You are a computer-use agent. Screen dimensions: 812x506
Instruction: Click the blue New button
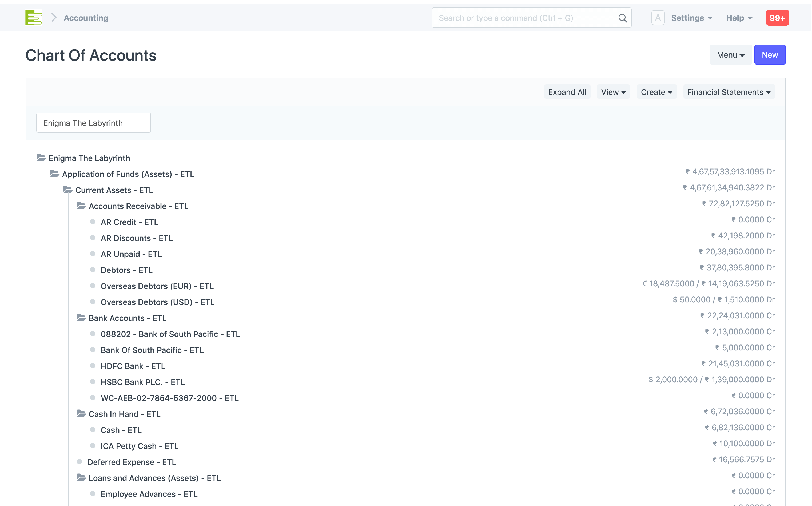(770, 55)
